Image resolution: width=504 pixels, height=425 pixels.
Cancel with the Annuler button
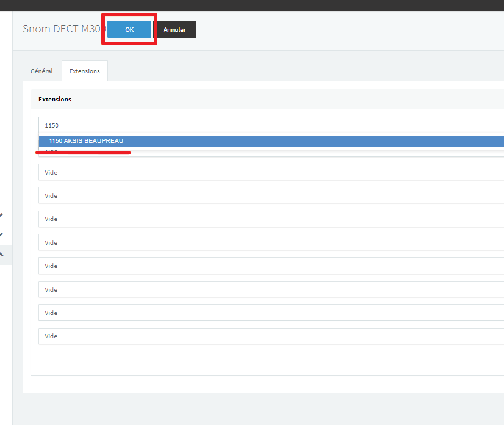(x=175, y=29)
